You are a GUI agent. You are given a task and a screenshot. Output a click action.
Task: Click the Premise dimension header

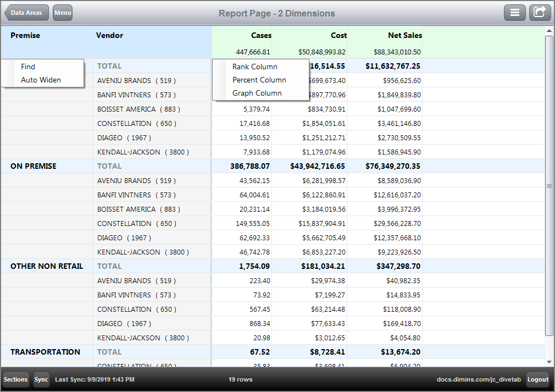25,35
